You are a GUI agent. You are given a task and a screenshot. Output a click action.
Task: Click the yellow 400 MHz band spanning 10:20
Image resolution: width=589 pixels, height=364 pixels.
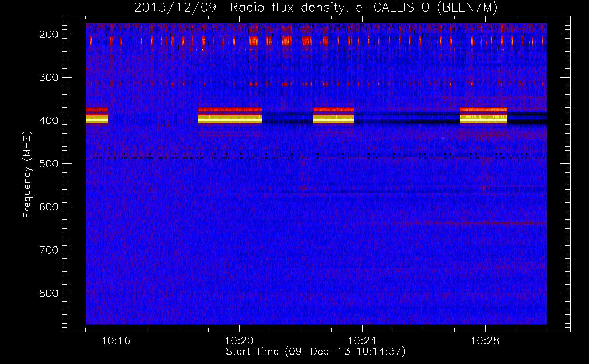pos(230,119)
